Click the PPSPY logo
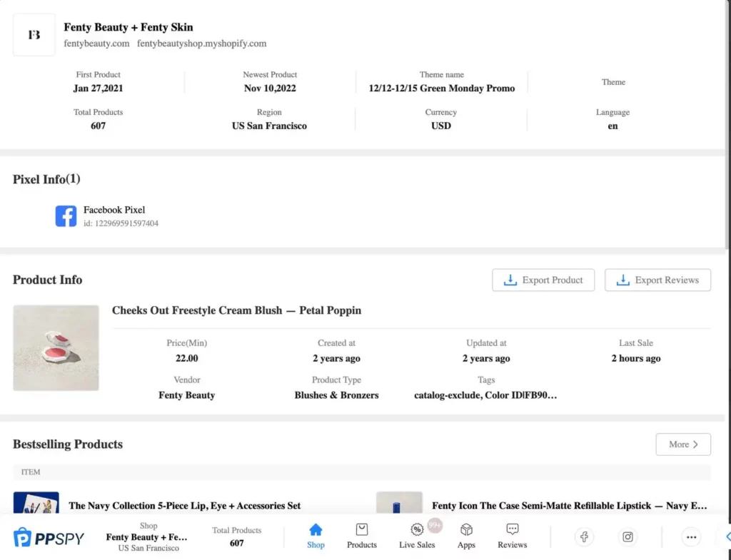 (49, 538)
